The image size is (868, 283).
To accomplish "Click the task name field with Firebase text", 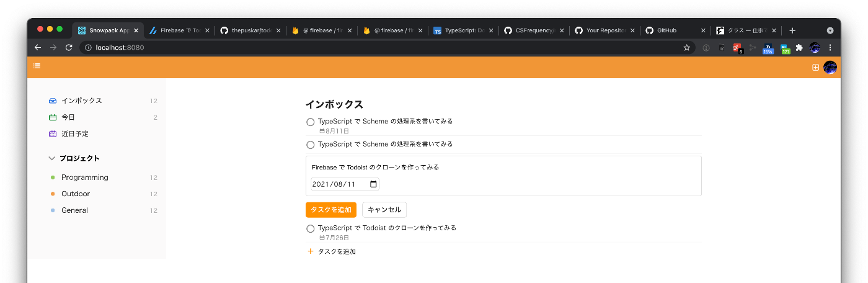I will [503, 168].
